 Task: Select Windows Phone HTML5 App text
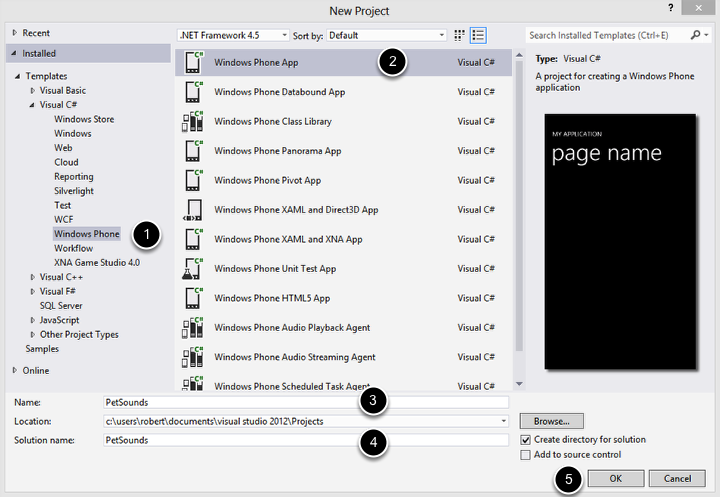coord(272,298)
